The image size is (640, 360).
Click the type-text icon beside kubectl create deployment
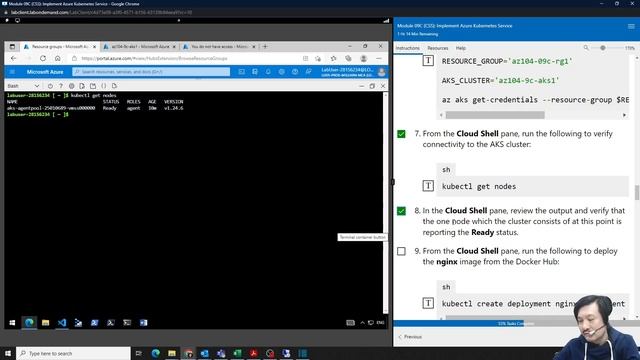tap(428, 303)
